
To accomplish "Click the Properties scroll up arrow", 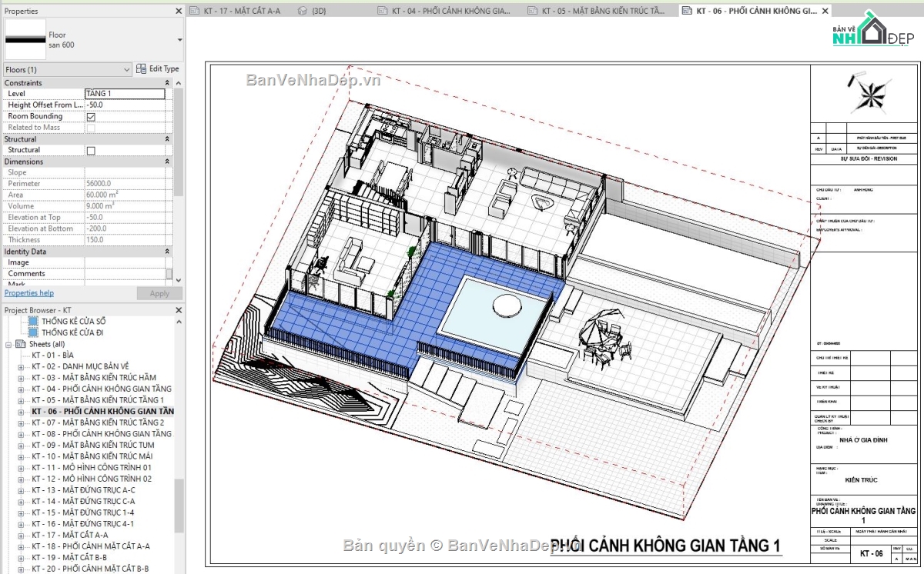I will point(179,82).
